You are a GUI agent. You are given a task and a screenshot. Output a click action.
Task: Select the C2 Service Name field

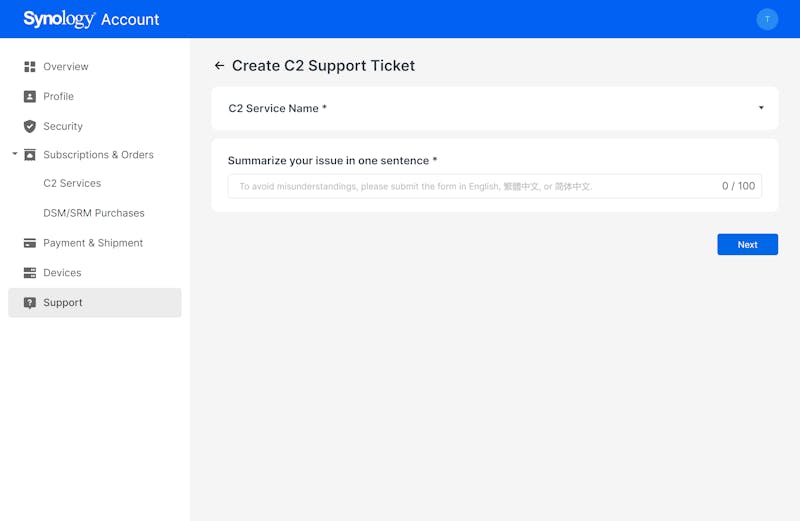[x=494, y=108]
